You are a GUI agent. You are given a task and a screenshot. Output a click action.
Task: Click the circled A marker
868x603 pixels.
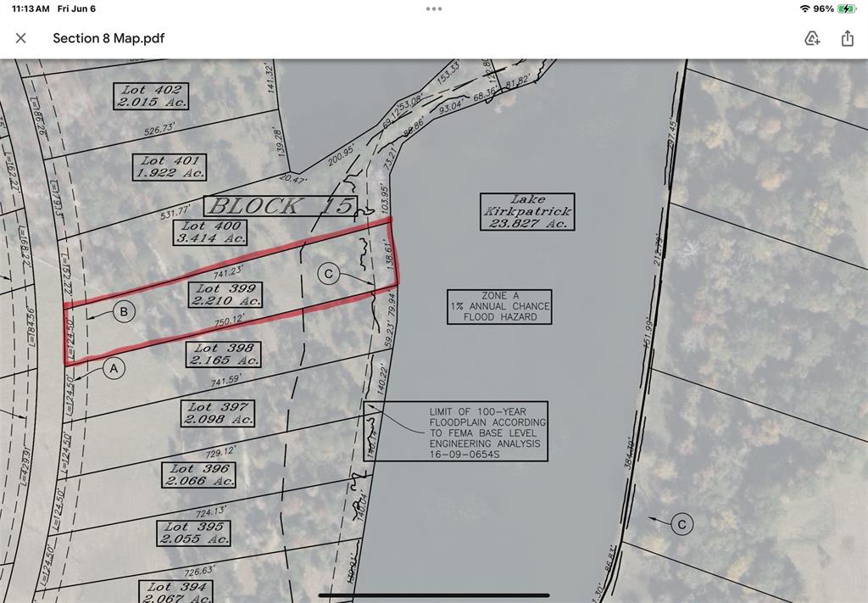[114, 368]
